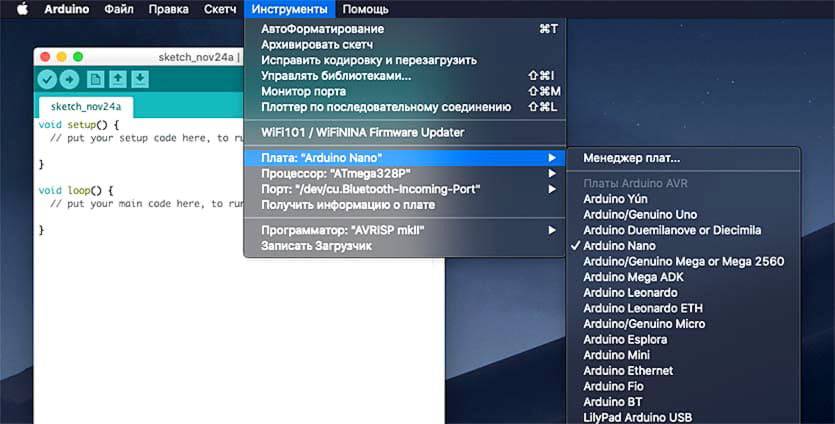835x424 pixels.
Task: Create a new sketch with the New icon
Action: coord(95,80)
